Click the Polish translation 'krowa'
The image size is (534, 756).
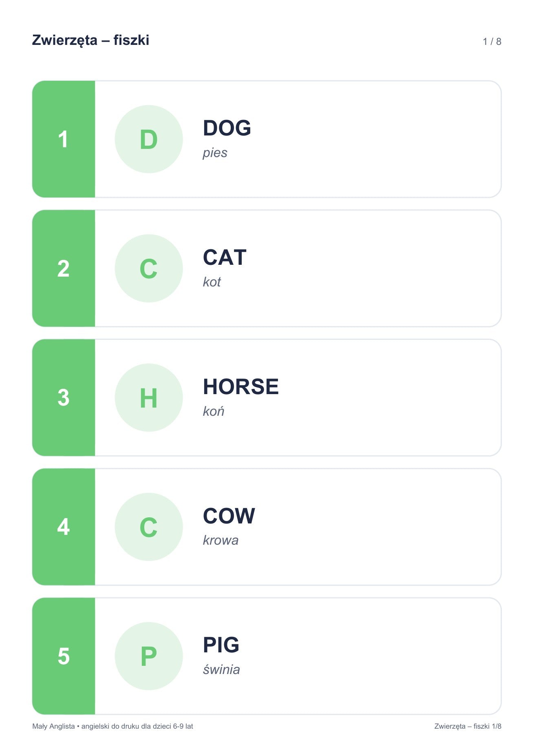(221, 540)
